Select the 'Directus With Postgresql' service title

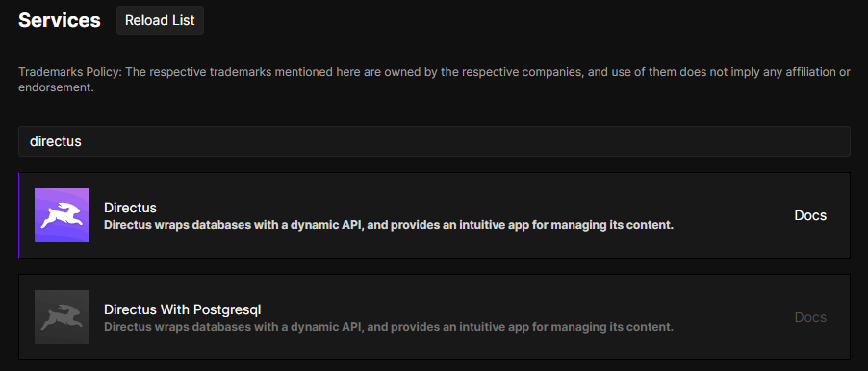coord(182,309)
